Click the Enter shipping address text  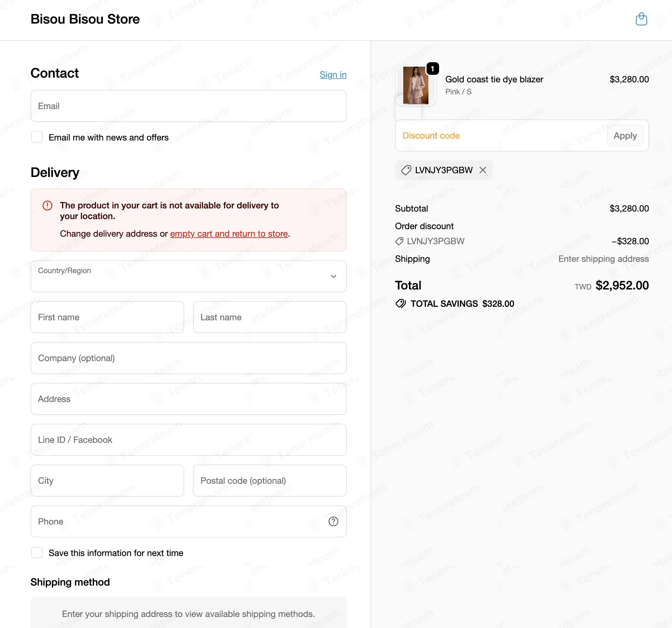[x=603, y=259]
